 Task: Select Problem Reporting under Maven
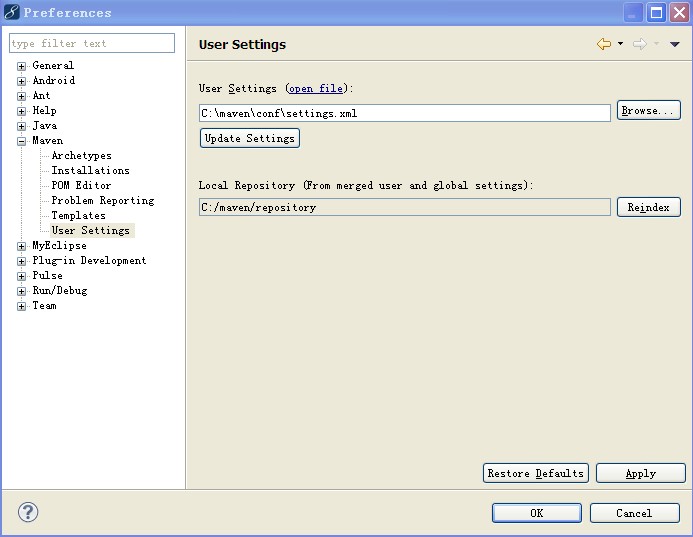[103, 201]
